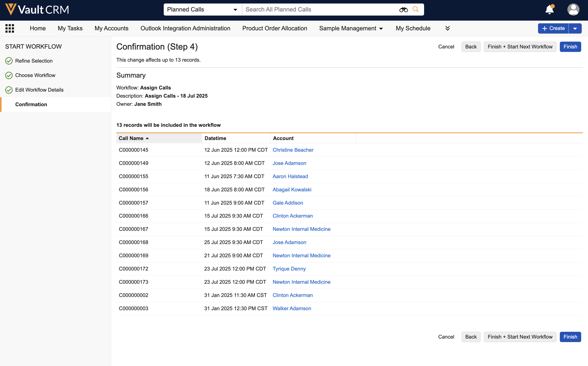This screenshot has width=588, height=366.
Task: Expand the Create button dropdown arrow
Action: [575, 29]
